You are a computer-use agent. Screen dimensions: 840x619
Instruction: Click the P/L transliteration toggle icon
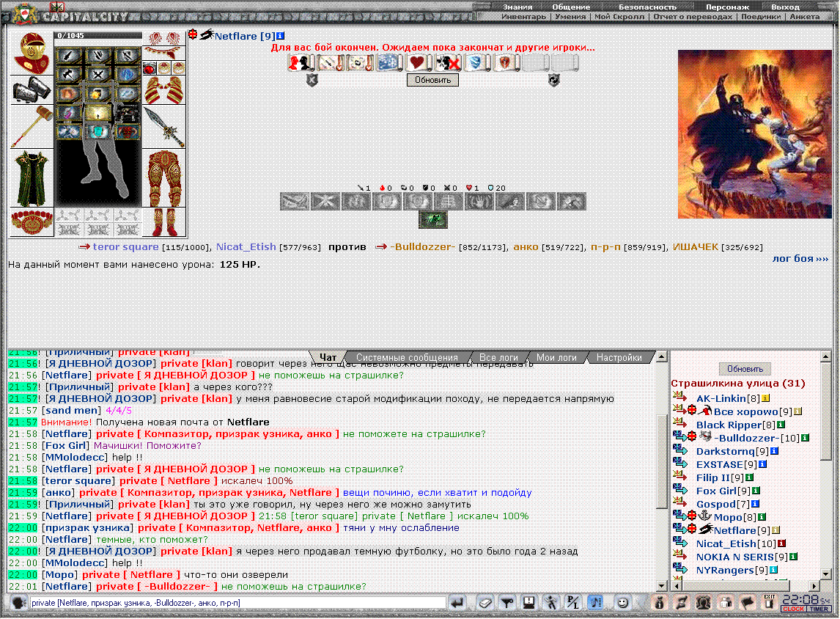pos(572,603)
